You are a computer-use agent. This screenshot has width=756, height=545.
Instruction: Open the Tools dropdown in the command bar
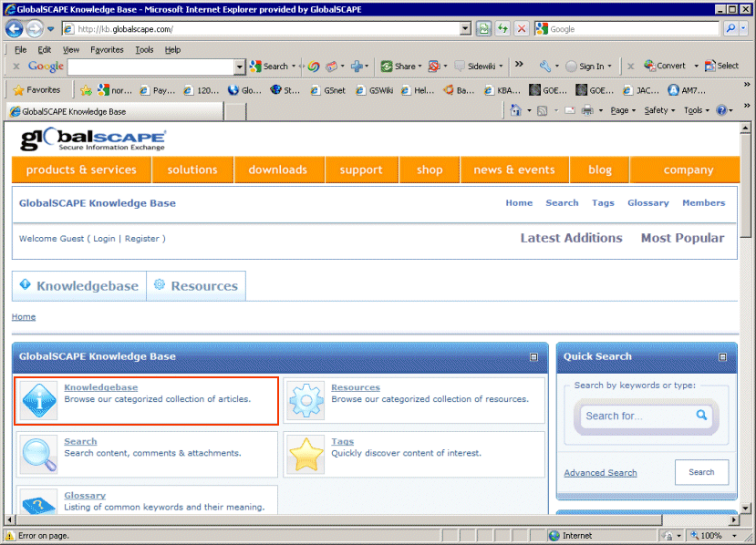coord(697,110)
